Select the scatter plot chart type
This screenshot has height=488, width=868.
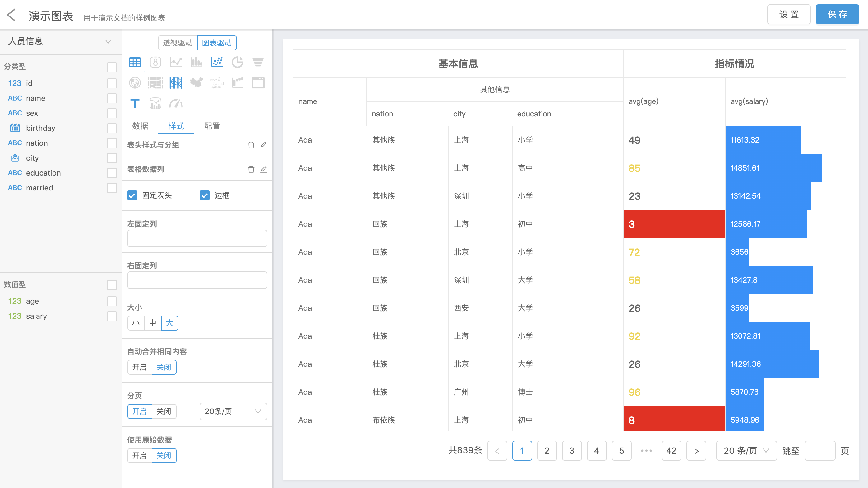click(217, 62)
